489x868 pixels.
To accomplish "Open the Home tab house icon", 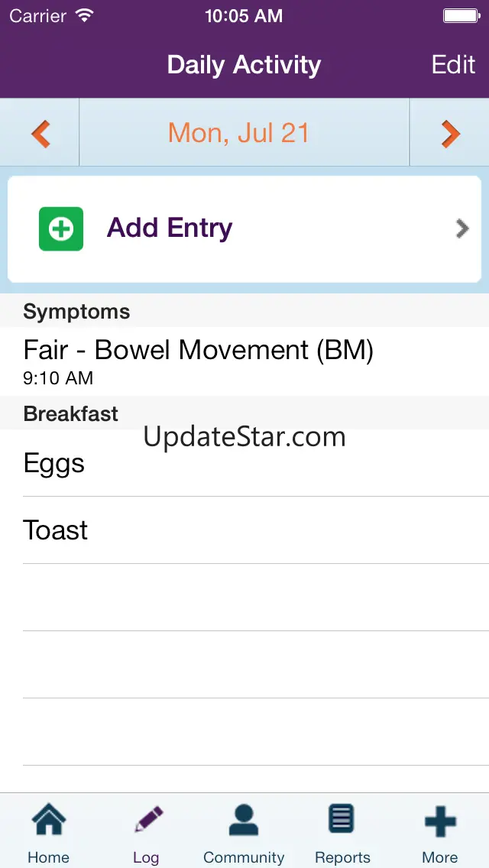I will pos(49,820).
